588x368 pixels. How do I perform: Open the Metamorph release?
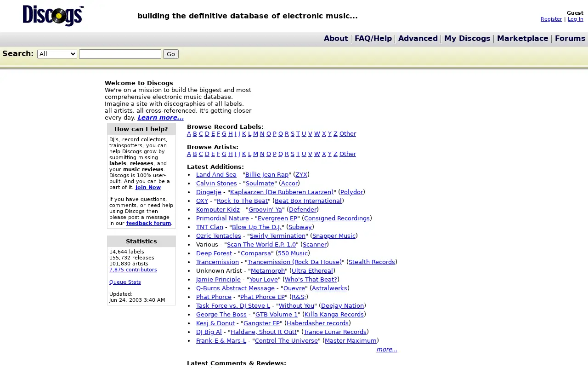click(x=268, y=271)
